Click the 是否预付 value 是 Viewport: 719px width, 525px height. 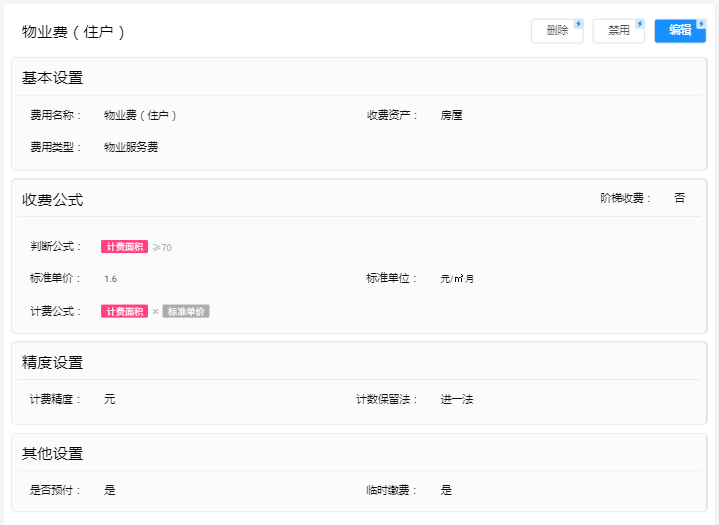coord(110,490)
